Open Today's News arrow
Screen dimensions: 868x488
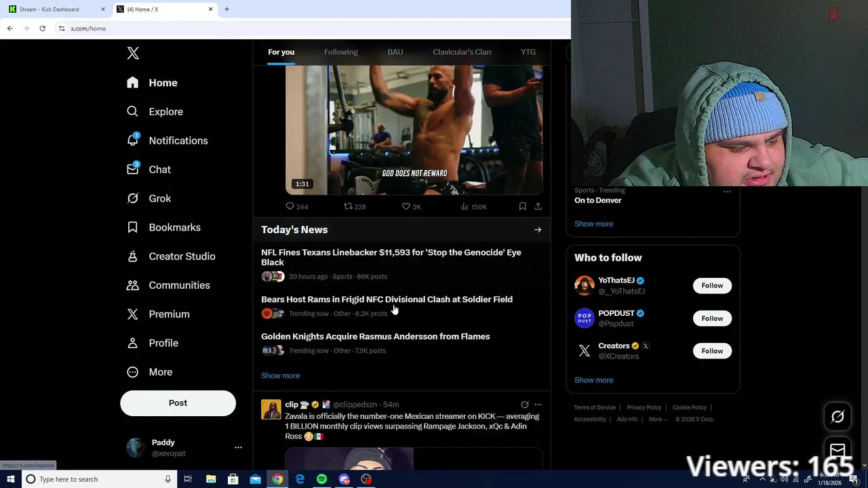coord(538,230)
